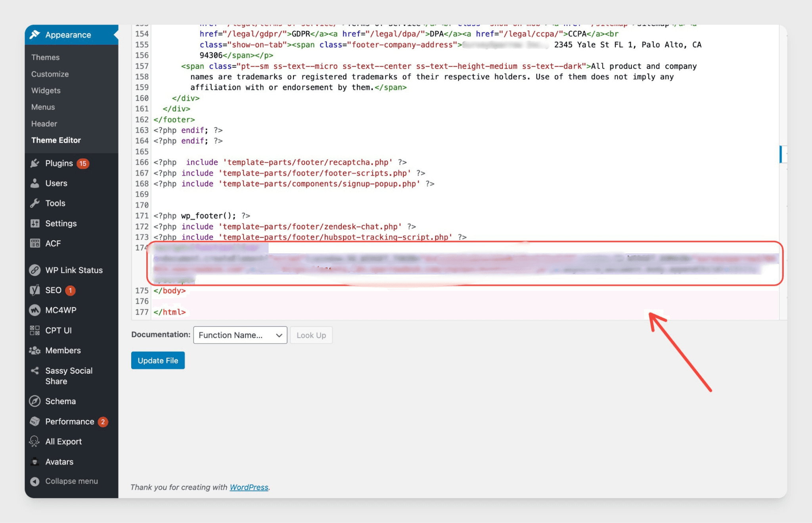The height and width of the screenshot is (523, 812).
Task: Open the WordPress footer link
Action: (249, 487)
